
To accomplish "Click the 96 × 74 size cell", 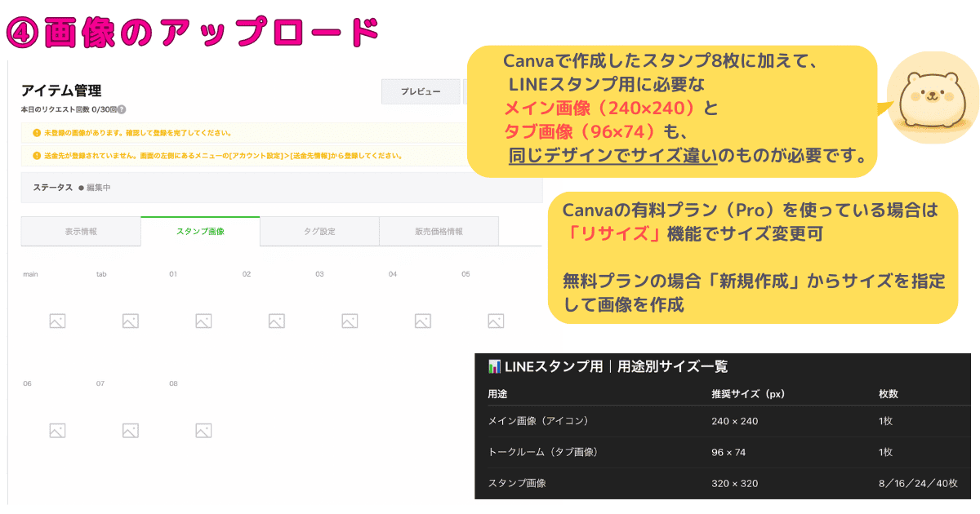I will click(729, 452).
